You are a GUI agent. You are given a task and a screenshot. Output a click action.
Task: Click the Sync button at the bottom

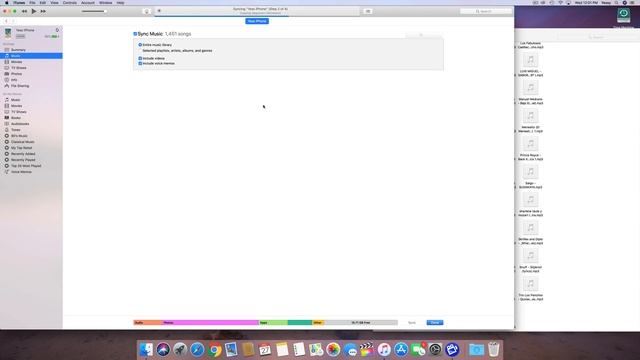(x=412, y=322)
